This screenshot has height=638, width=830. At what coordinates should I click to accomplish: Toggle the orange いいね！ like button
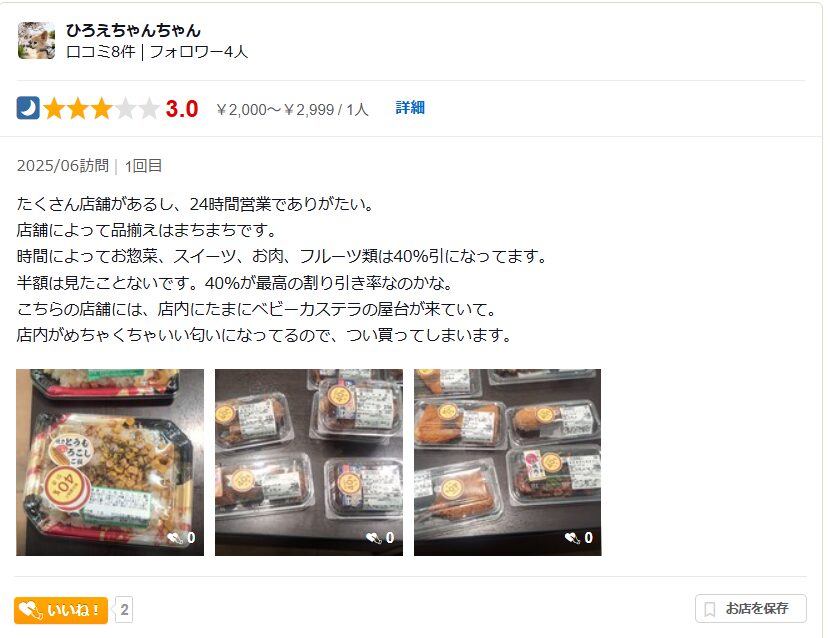point(61,610)
